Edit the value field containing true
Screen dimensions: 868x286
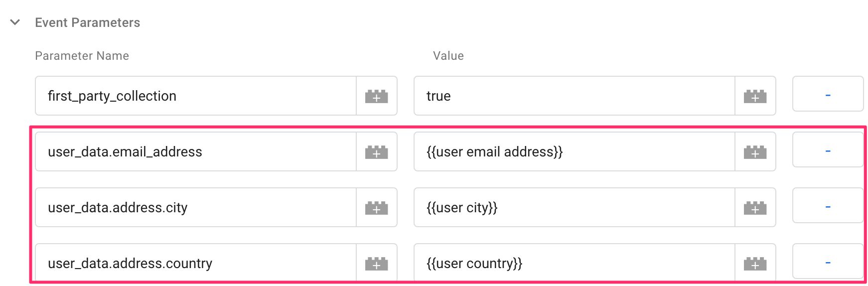point(575,96)
